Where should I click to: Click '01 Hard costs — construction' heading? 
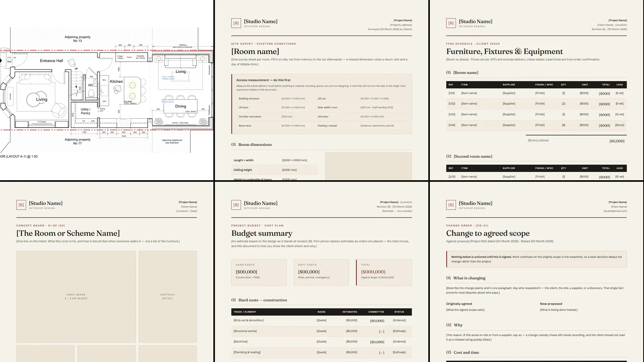tap(259, 300)
